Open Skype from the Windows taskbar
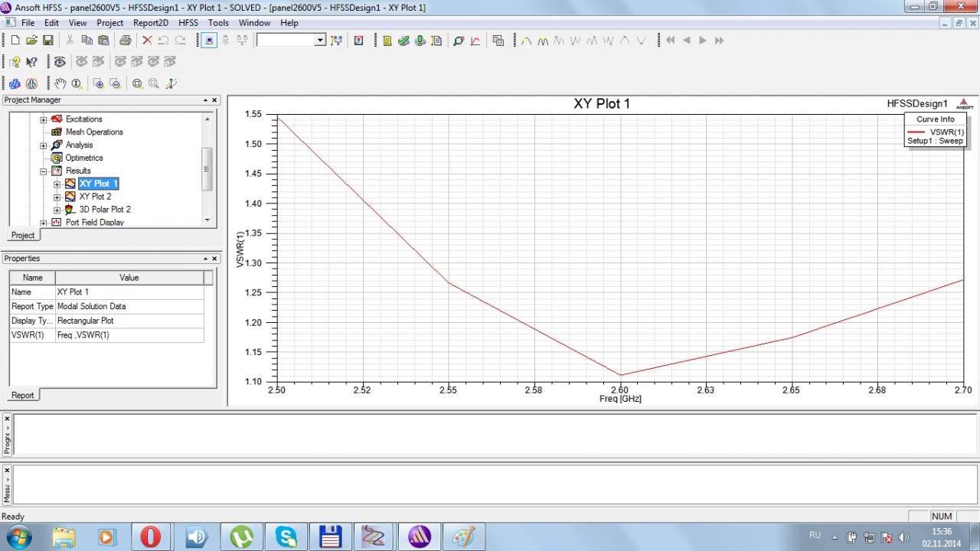 tap(286, 536)
